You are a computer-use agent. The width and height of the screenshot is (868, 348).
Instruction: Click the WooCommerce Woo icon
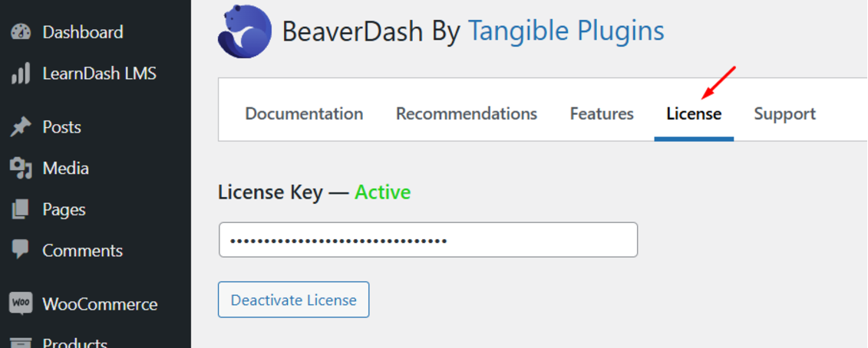[21, 304]
